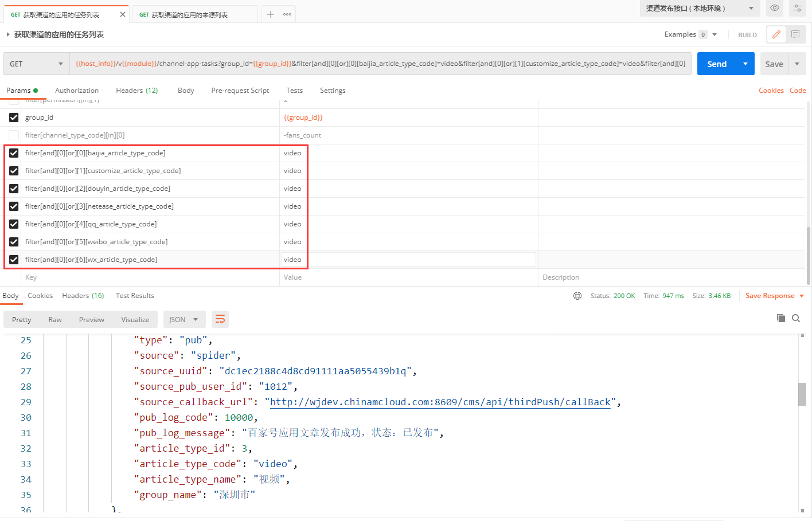Expand the JSON format dropdown
Image resolution: width=812 pixels, height=521 pixels.
click(x=184, y=319)
